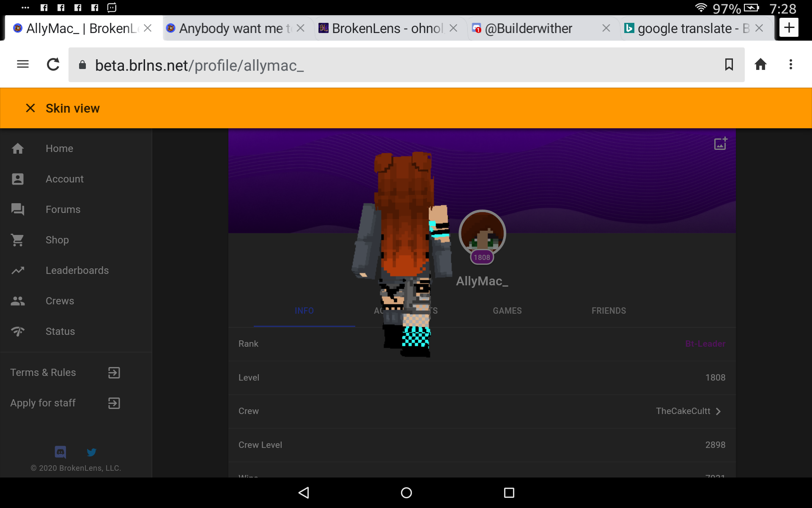Click Terms & Rules external-link icon
The image size is (812, 508).
point(114,373)
